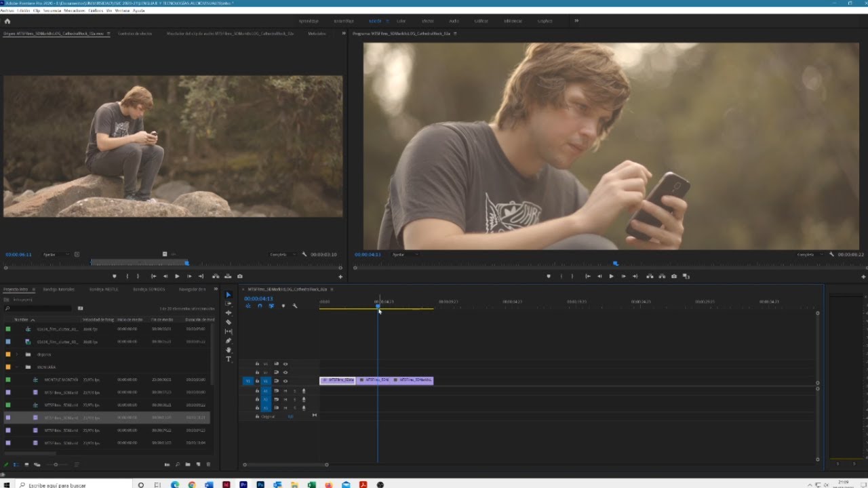Switch Project panel to list view
The width and height of the screenshot is (868, 488).
click(16, 464)
